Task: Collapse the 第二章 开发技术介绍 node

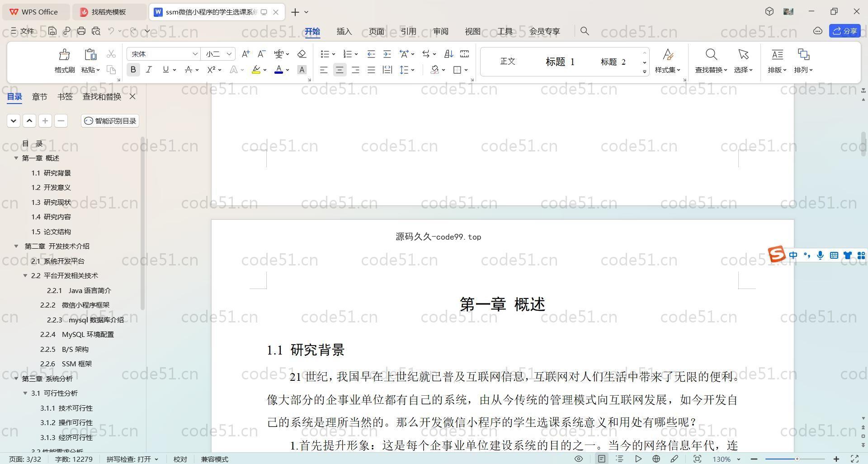Action: (x=16, y=246)
